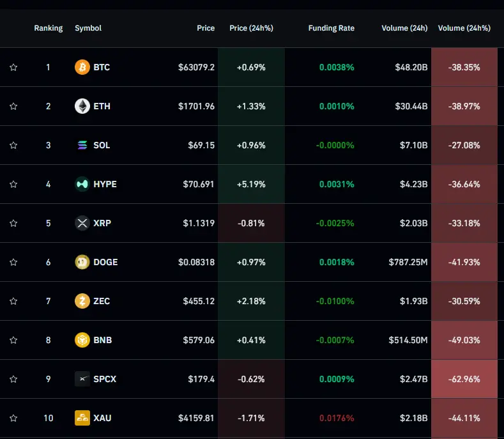Sort by Price (24h%) header
The image size is (504, 439).
click(x=251, y=28)
